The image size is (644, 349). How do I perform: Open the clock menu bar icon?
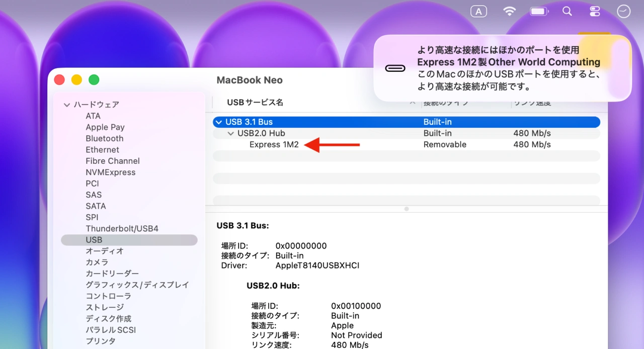[623, 11]
